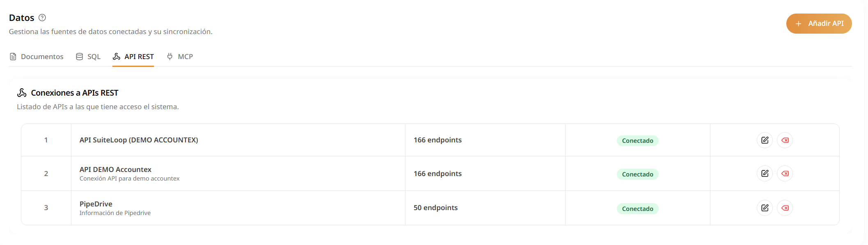
Task: Click Conectado badge of API DEMO Accountex
Action: (637, 174)
